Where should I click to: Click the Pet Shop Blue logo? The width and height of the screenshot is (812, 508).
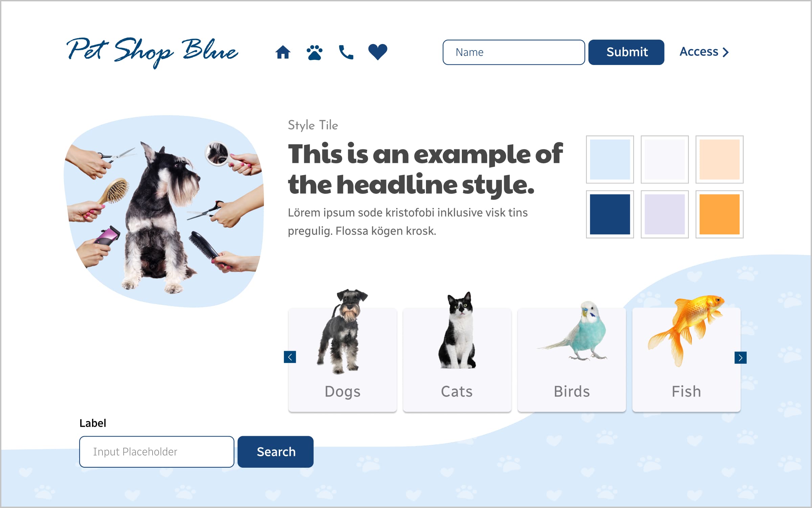[x=152, y=52]
